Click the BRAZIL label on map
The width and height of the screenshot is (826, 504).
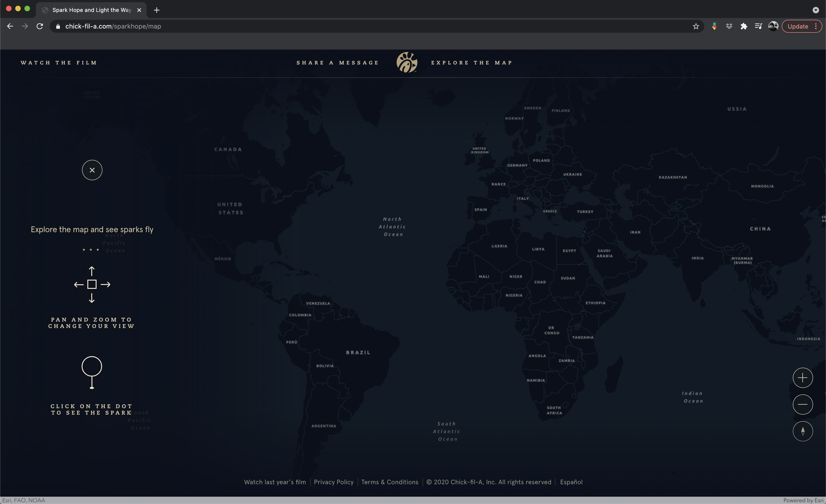[x=358, y=352]
